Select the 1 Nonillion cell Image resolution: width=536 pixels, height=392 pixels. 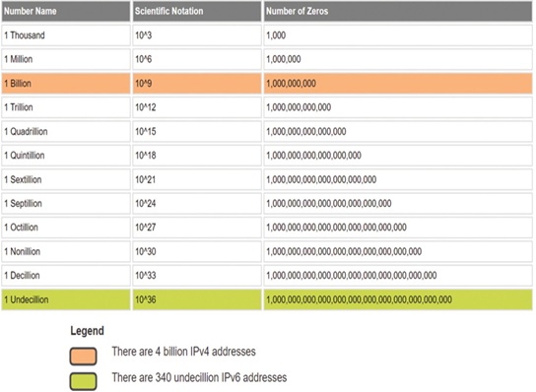(66, 251)
